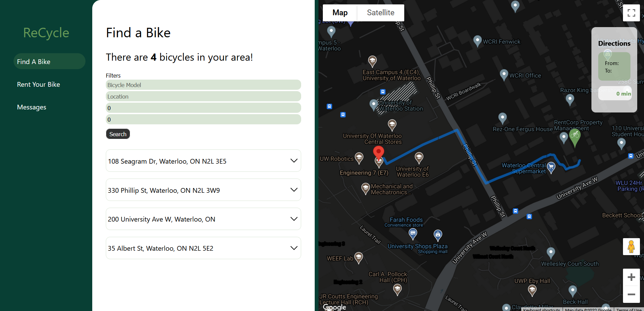644x311 pixels.
Task: Open RentCorp Property Management pin
Action: [x=564, y=137]
